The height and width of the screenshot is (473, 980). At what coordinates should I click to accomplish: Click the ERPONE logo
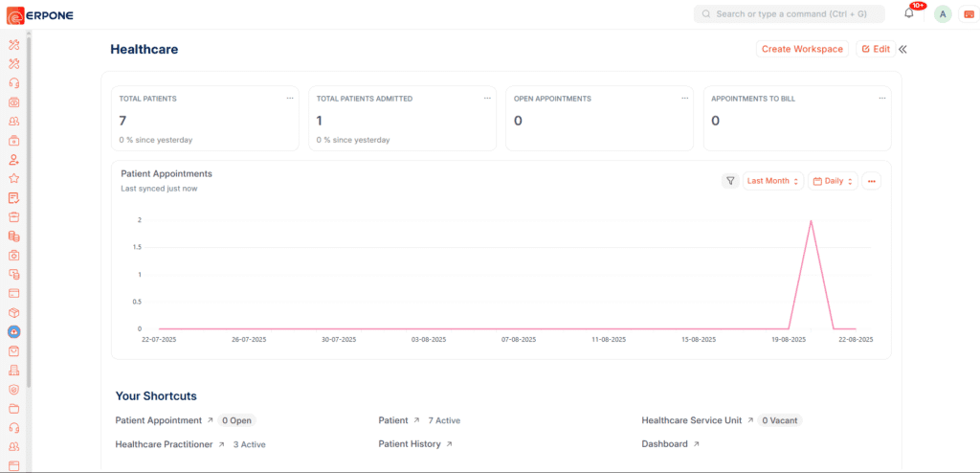[x=39, y=14]
